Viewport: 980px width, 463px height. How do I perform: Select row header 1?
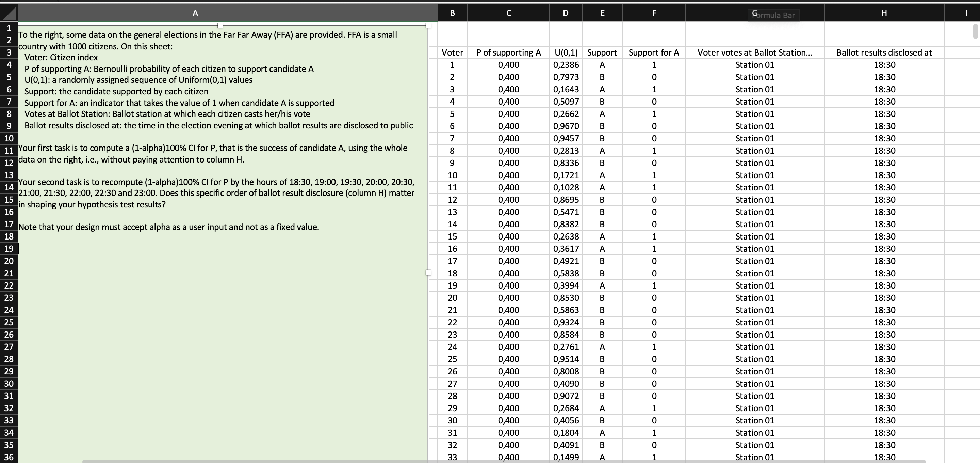point(9,28)
